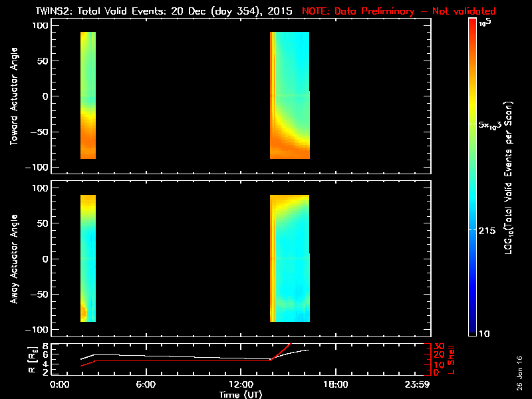Viewport: 532px width, 399px height.
Task: Click the "26 Jan 16" date stamp
Action: [x=519, y=373]
